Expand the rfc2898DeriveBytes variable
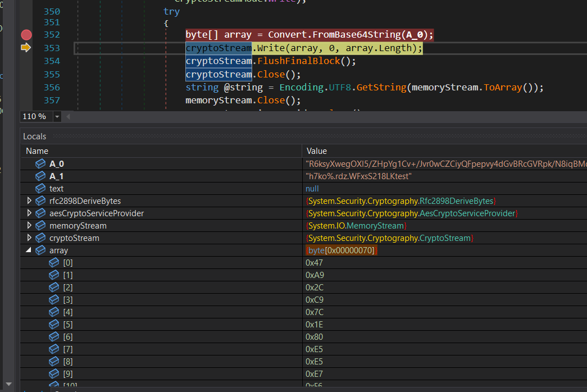 (29, 201)
